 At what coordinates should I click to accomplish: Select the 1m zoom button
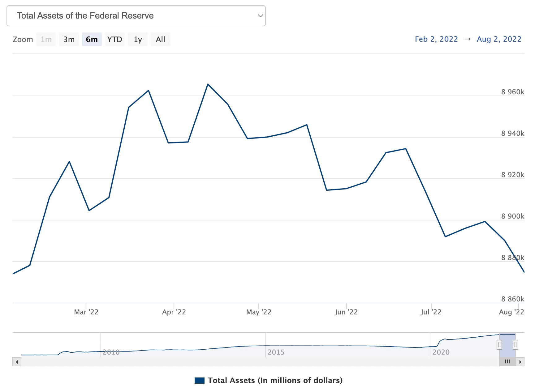coord(46,39)
